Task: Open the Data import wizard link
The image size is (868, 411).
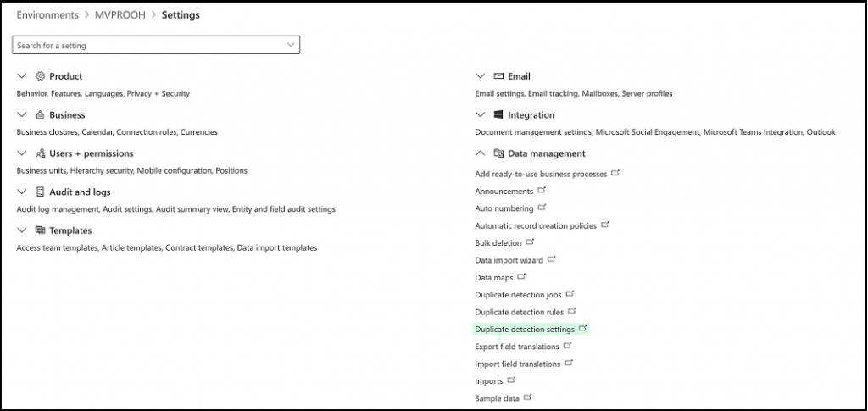Action: coord(509,260)
